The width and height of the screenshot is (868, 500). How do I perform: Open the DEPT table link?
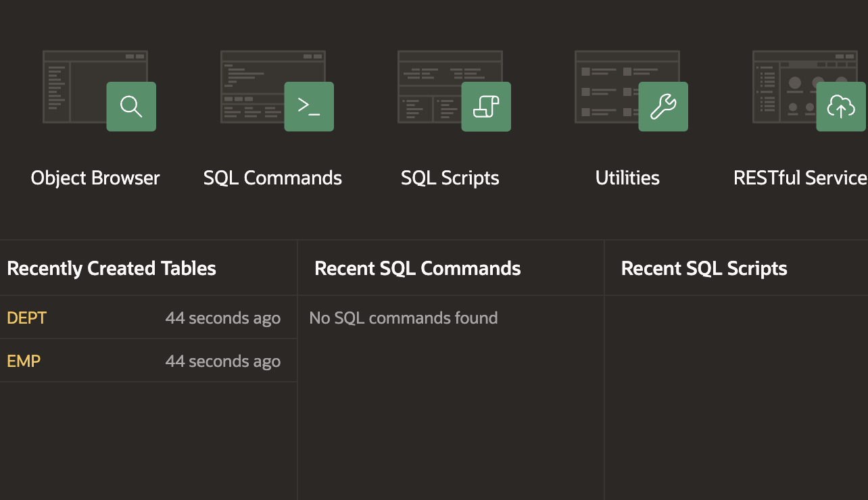point(27,318)
